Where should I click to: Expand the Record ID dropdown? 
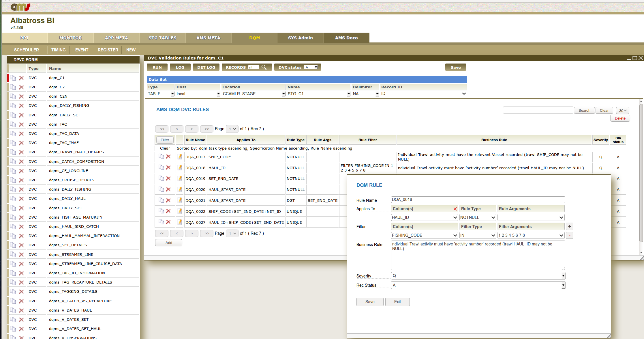pyautogui.click(x=464, y=94)
